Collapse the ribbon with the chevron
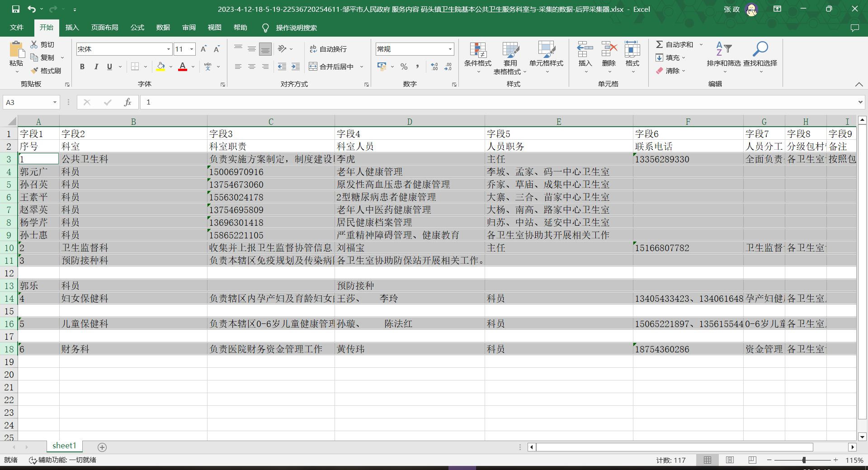Viewport: 868px width, 470px height. pyautogui.click(x=859, y=84)
